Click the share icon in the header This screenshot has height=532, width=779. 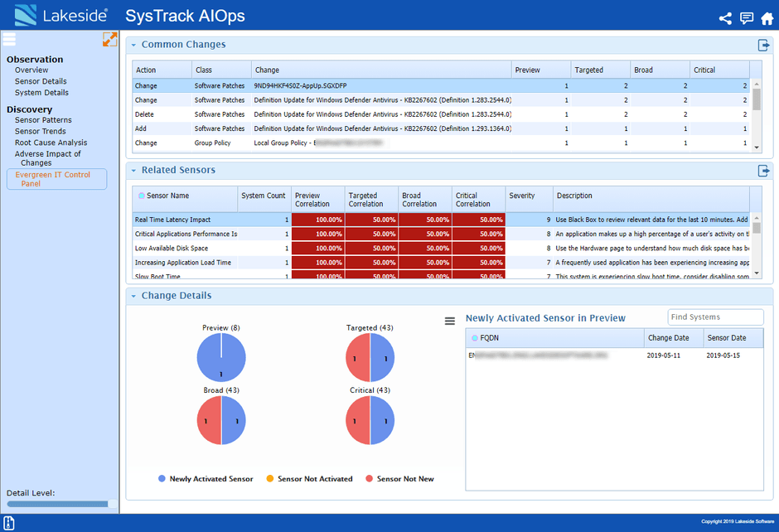click(x=725, y=18)
